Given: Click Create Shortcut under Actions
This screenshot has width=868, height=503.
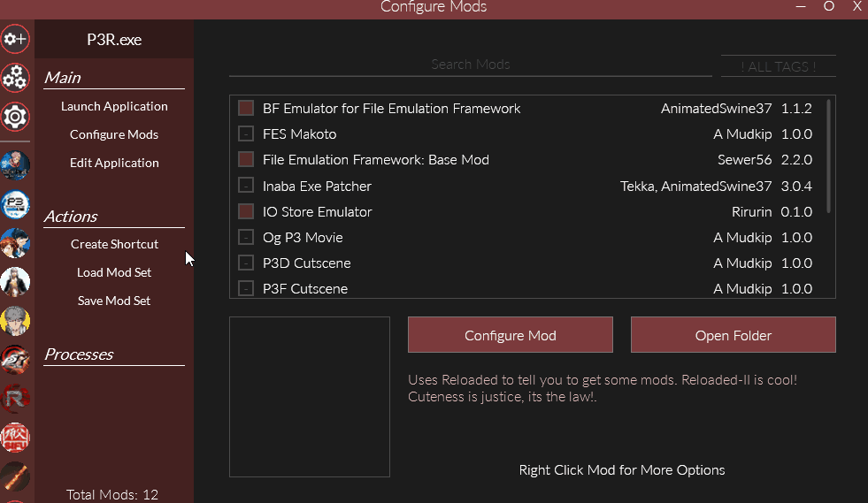Looking at the screenshot, I should pyautogui.click(x=114, y=244).
